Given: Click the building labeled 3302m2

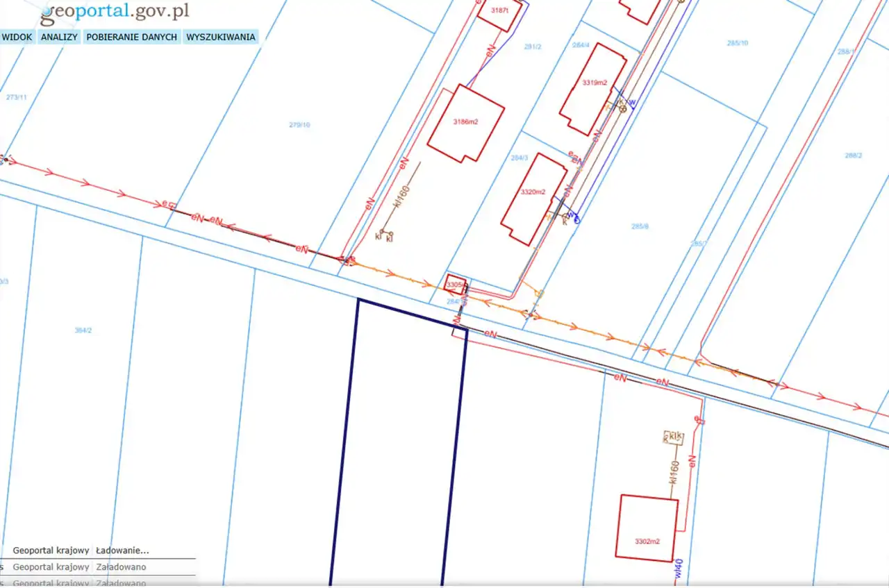Looking at the screenshot, I should tap(647, 528).
